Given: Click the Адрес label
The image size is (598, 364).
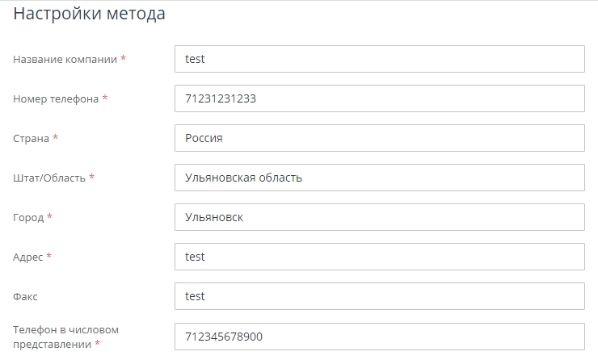Looking at the screenshot, I should [x=28, y=257].
